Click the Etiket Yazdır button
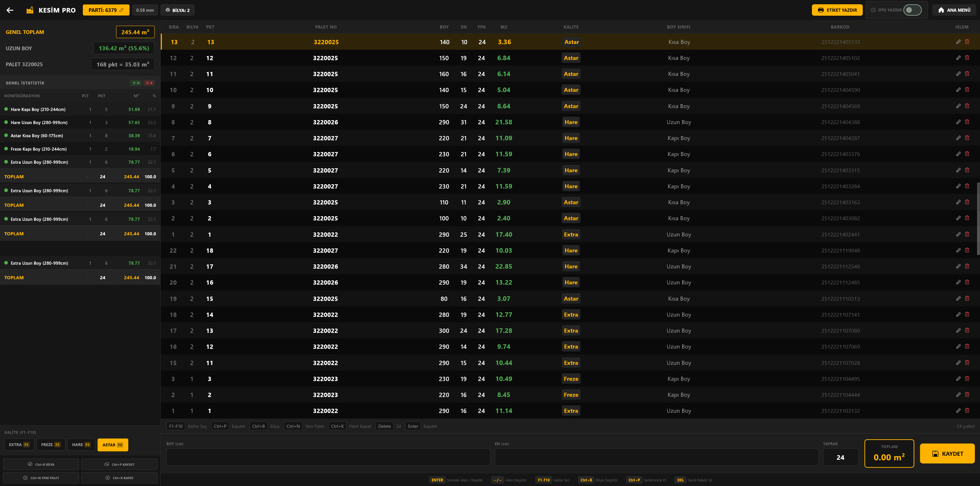The height and width of the screenshot is (486, 980). pos(837,10)
